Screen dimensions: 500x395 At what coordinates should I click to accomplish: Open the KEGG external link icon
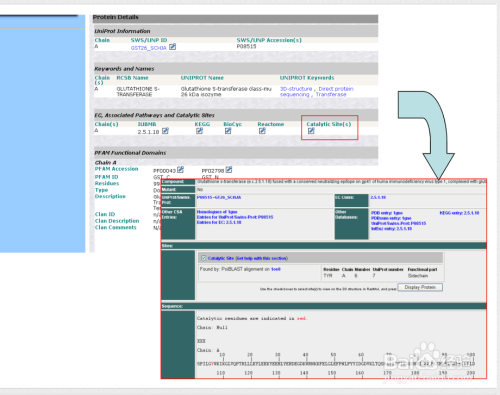[199, 131]
